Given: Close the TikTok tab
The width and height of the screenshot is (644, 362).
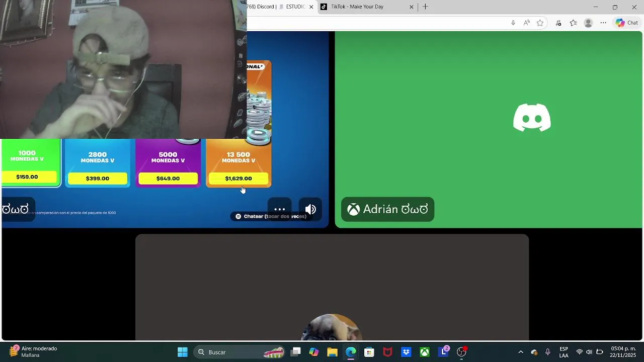Looking at the screenshot, I should coord(412,7).
